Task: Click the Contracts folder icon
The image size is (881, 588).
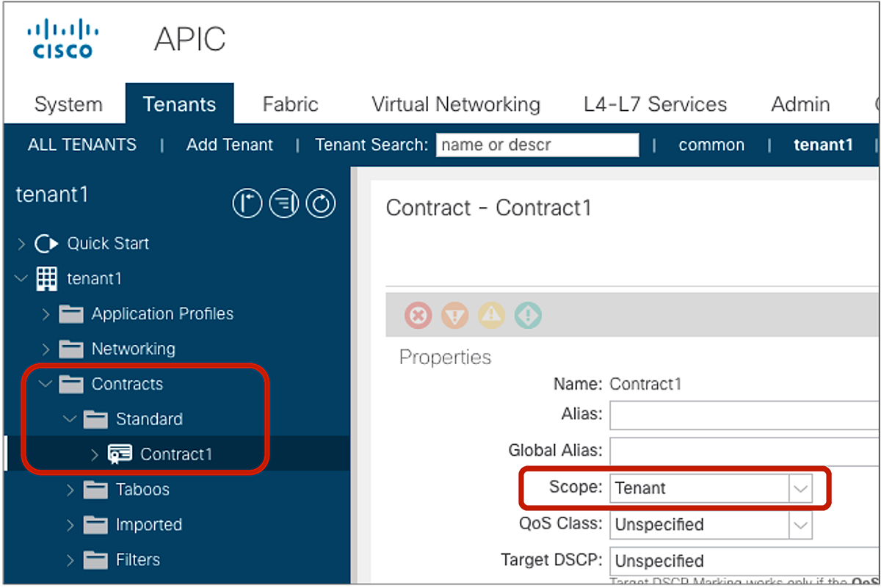Action: point(71,384)
